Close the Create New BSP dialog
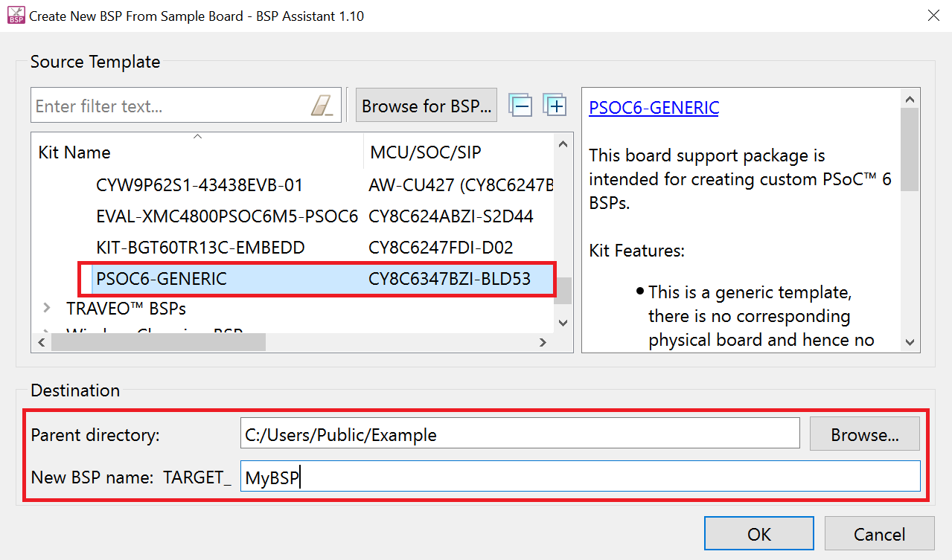Viewport: 952px width, 560px height. (x=932, y=15)
